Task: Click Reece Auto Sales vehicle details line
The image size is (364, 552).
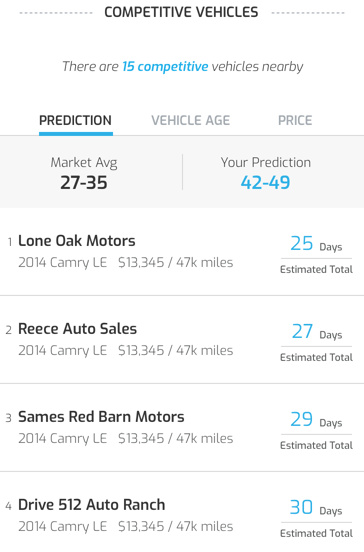Action: [126, 351]
